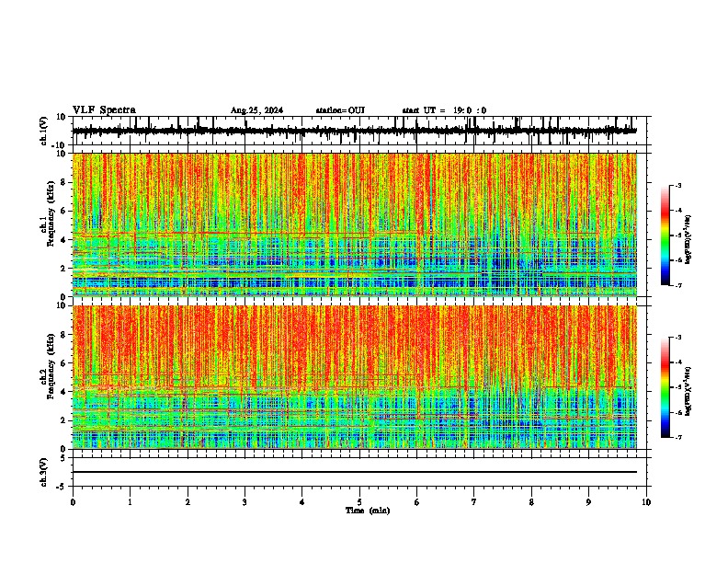Click the "-7" label on ch.2 color bar
The image size is (728, 563).
[x=677, y=437]
